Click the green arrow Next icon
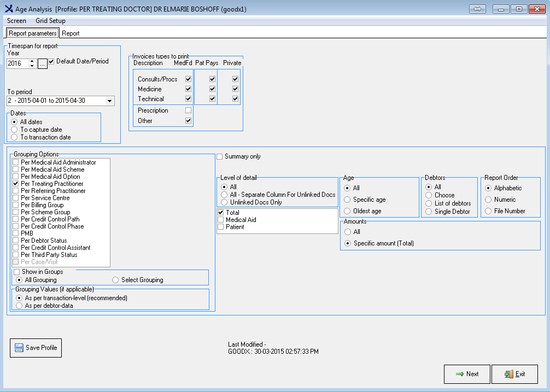Image resolution: width=550 pixels, height=392 pixels. 459,374
